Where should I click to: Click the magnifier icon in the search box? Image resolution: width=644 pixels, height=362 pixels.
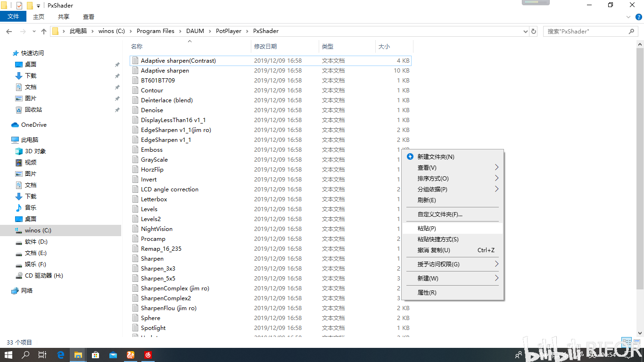(632, 31)
